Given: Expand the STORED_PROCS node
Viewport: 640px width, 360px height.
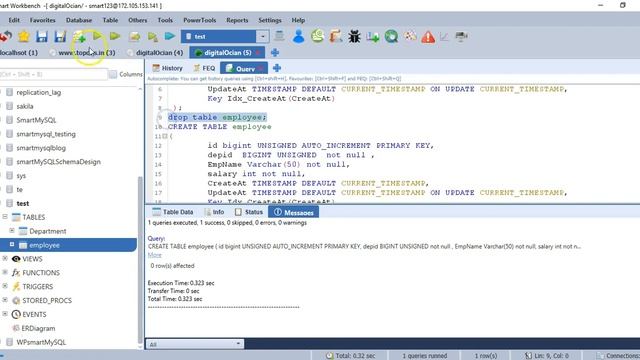Looking at the screenshot, I should (x=5, y=300).
